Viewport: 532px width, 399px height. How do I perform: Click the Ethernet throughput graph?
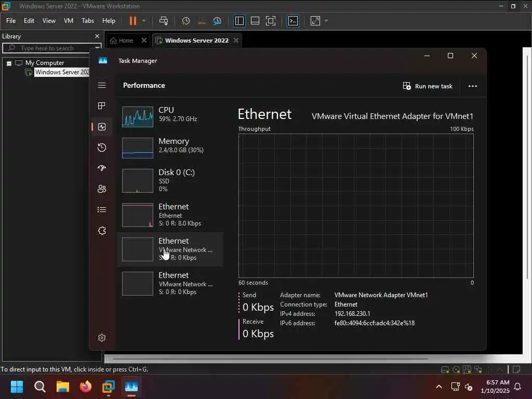(x=356, y=206)
